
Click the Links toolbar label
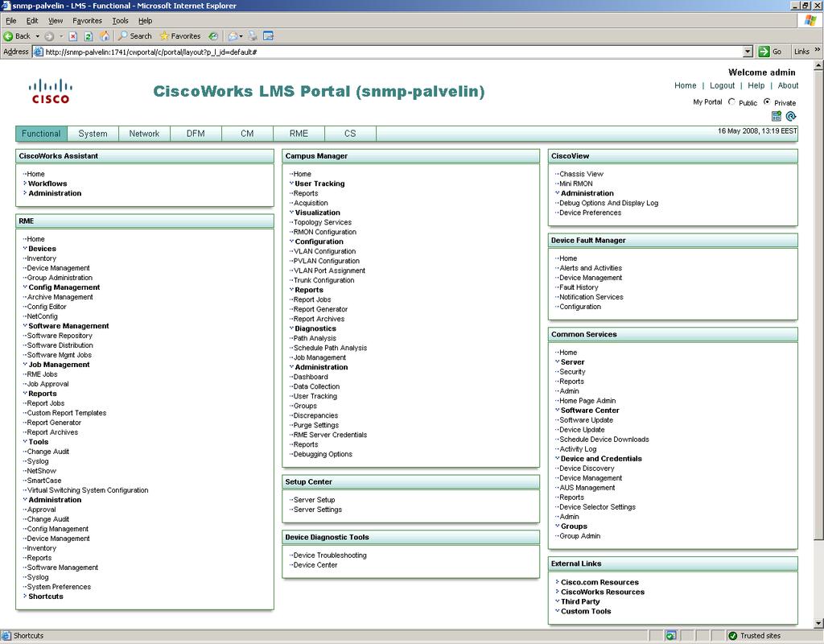click(801, 52)
